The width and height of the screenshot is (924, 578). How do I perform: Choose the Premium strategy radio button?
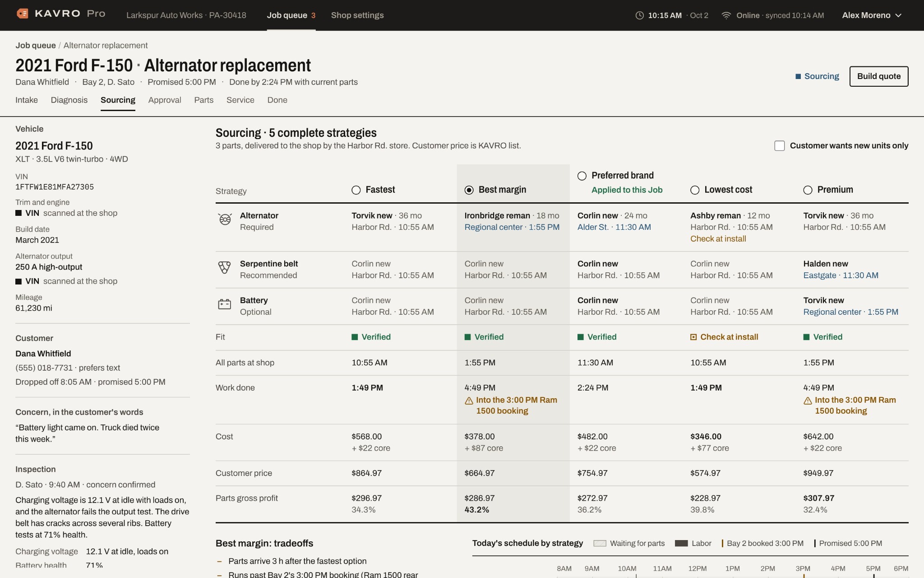tap(808, 190)
